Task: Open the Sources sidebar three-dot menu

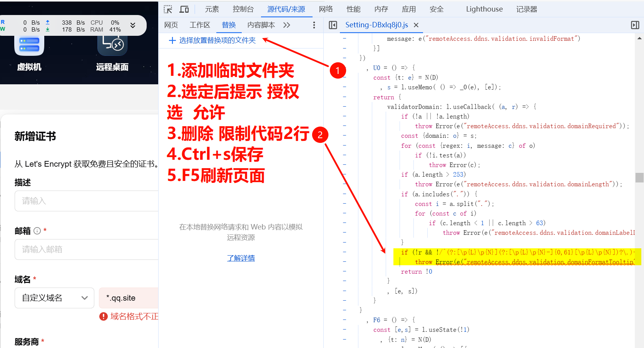Action: 314,25
